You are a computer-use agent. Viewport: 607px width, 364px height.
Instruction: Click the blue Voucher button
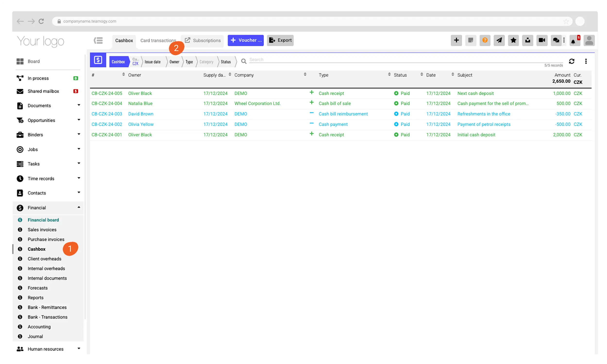(246, 41)
